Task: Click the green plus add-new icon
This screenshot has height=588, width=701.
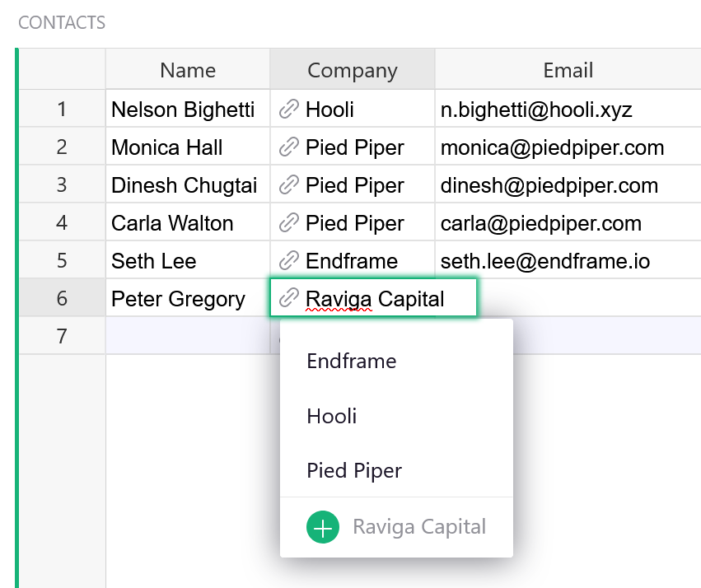Action: click(x=323, y=527)
